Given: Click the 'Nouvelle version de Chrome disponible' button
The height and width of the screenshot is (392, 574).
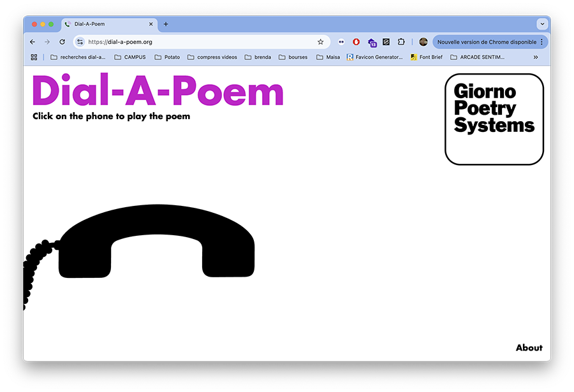Looking at the screenshot, I should 486,42.
